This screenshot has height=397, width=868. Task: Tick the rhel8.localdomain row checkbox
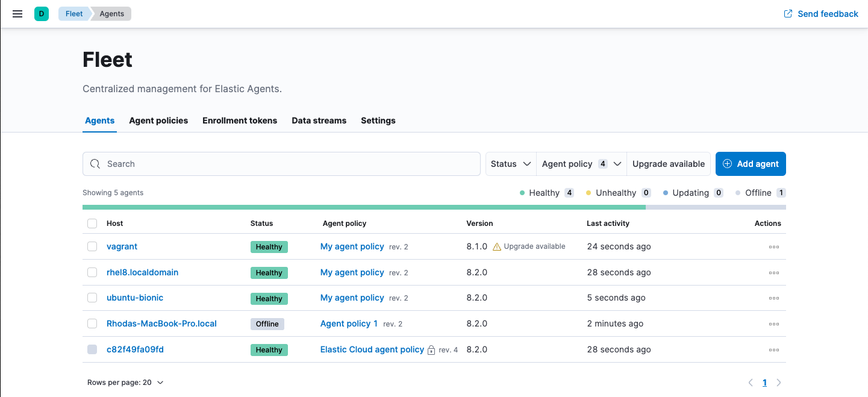coord(92,272)
